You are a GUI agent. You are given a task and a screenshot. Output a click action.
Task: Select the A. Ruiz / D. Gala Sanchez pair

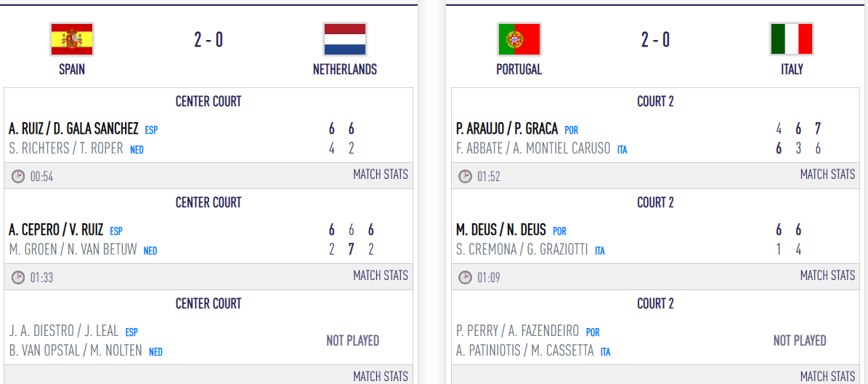[73, 129]
